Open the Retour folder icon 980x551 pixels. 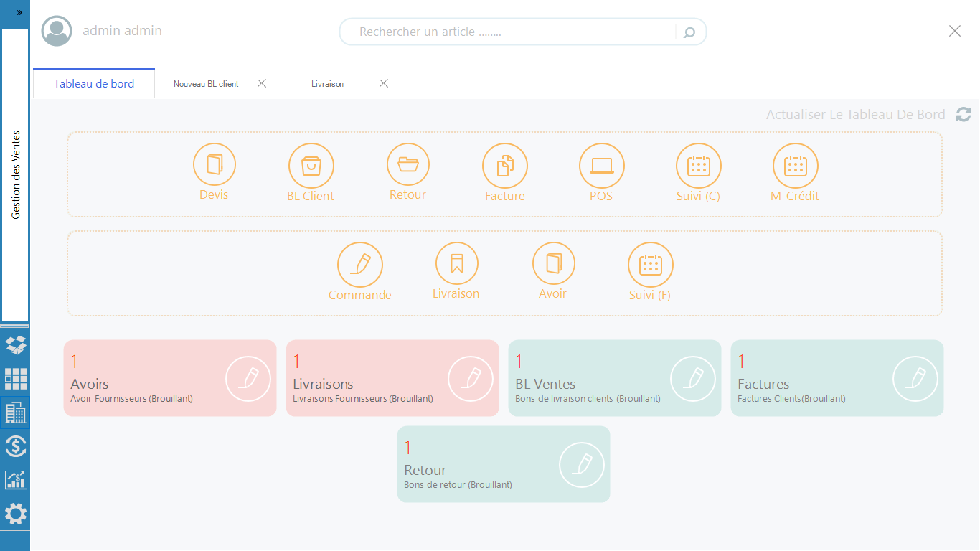(407, 165)
